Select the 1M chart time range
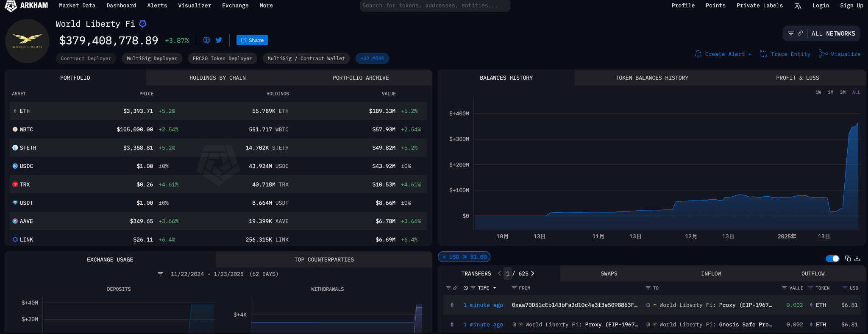This screenshot has height=334, width=868. 830,92
